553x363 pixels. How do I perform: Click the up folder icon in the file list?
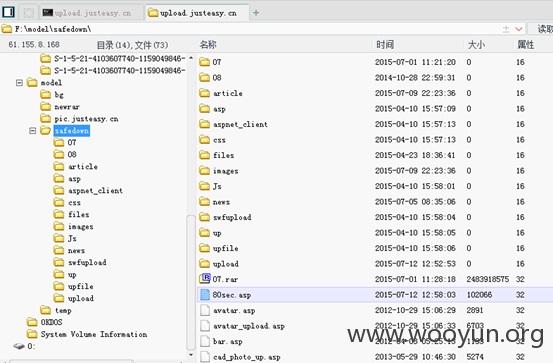point(204,233)
